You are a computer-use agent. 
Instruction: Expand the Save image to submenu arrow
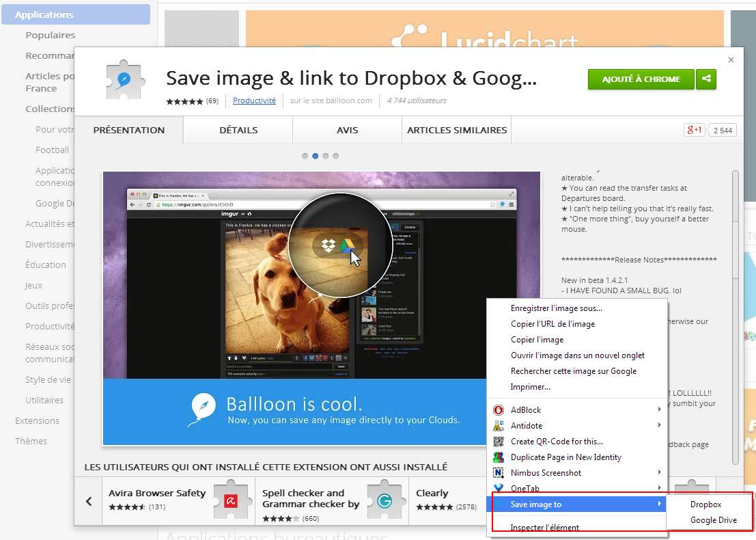coord(659,504)
